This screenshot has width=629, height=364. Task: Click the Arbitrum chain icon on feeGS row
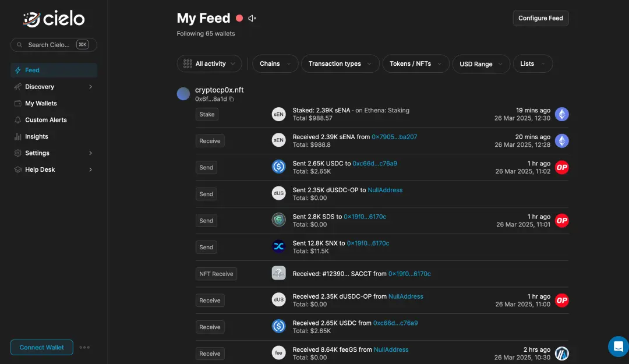(x=561, y=354)
